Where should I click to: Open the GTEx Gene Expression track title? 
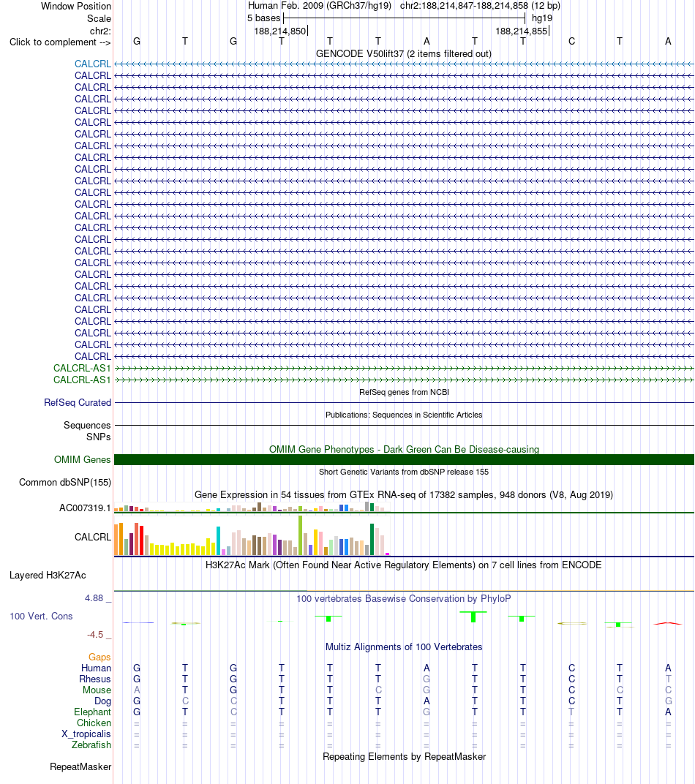[404, 494]
